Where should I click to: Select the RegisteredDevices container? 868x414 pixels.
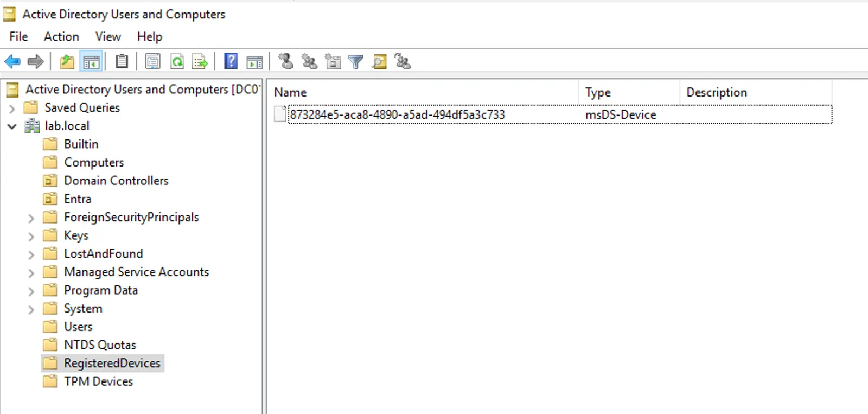pyautogui.click(x=112, y=363)
